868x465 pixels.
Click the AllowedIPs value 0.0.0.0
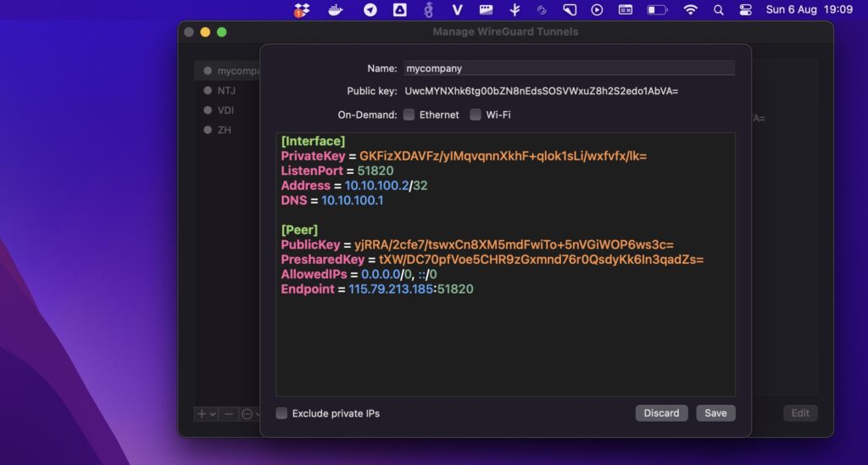(x=381, y=274)
